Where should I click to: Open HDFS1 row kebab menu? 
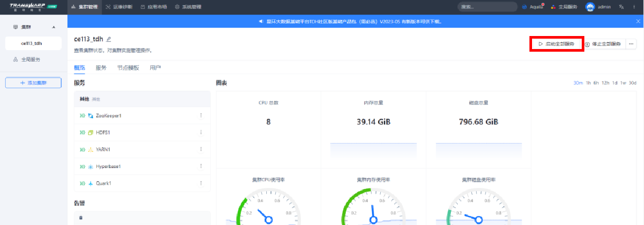[x=201, y=133]
